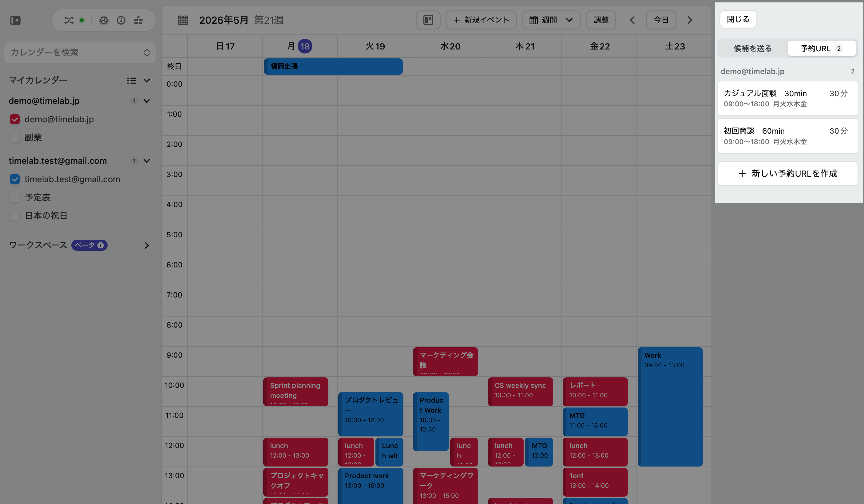Viewport: 864px width, 504px height.
Task: Click the shuffle sync icon
Action: pyautogui.click(x=69, y=20)
